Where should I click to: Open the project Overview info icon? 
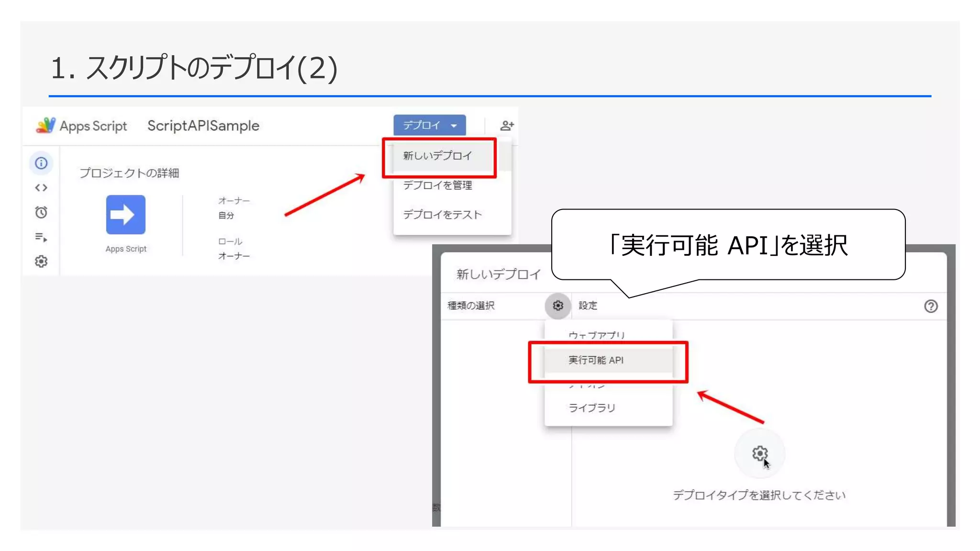[42, 163]
